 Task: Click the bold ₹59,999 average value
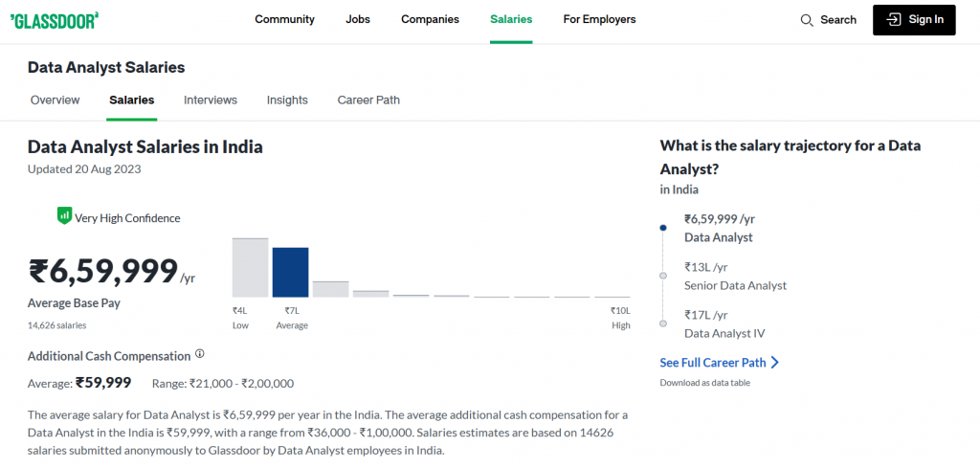[103, 383]
